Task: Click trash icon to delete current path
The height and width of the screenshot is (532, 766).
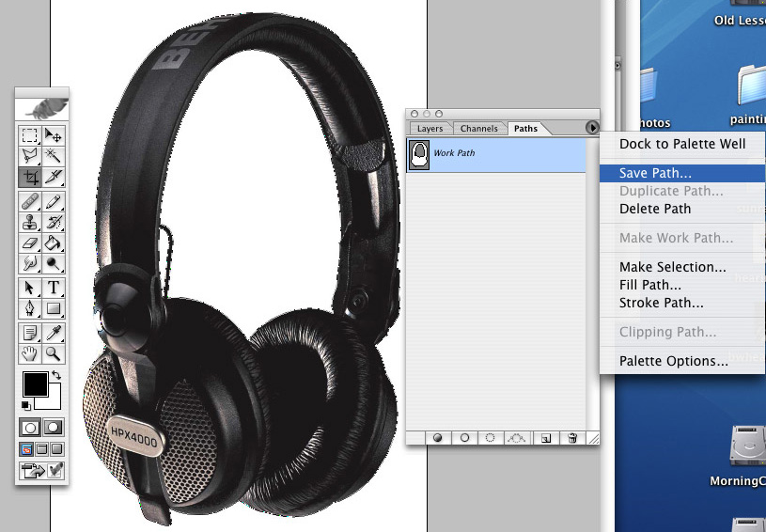Action: point(573,438)
